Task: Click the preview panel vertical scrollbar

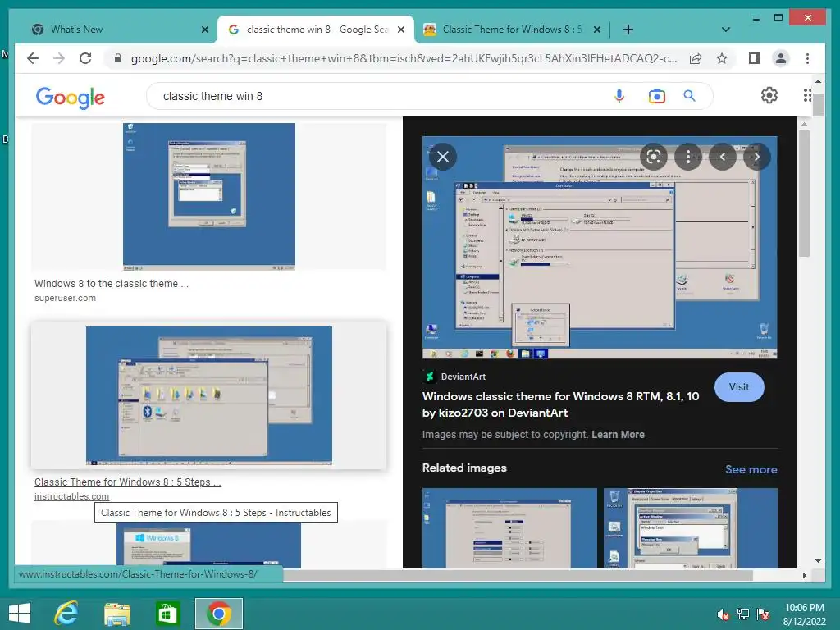Action: (x=804, y=194)
